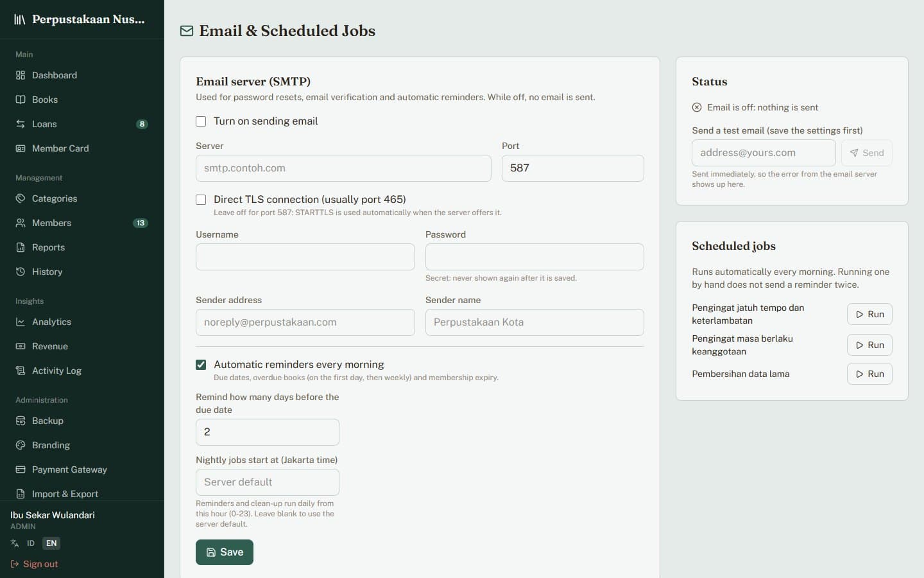This screenshot has height=578, width=924.
Task: Click the Payment Gateway card icon
Action: pos(21,469)
